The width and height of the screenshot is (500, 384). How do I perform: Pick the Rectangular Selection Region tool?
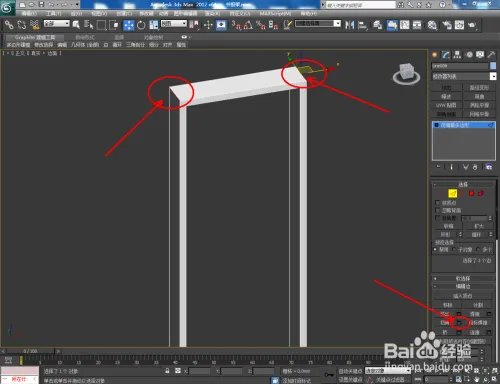101,25
